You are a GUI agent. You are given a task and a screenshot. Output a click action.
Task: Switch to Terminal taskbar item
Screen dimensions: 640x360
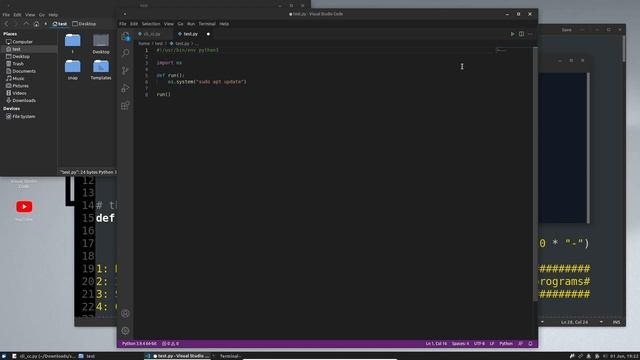(x=231, y=356)
